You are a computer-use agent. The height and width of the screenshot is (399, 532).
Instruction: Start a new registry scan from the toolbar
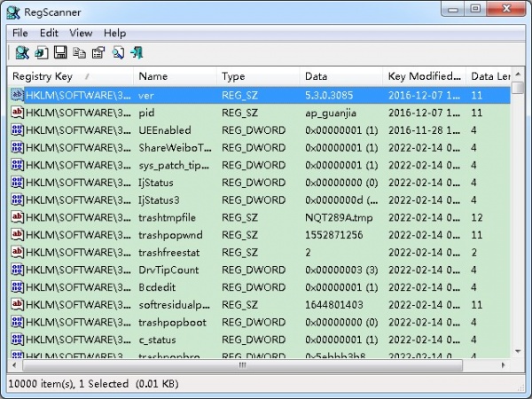22,53
